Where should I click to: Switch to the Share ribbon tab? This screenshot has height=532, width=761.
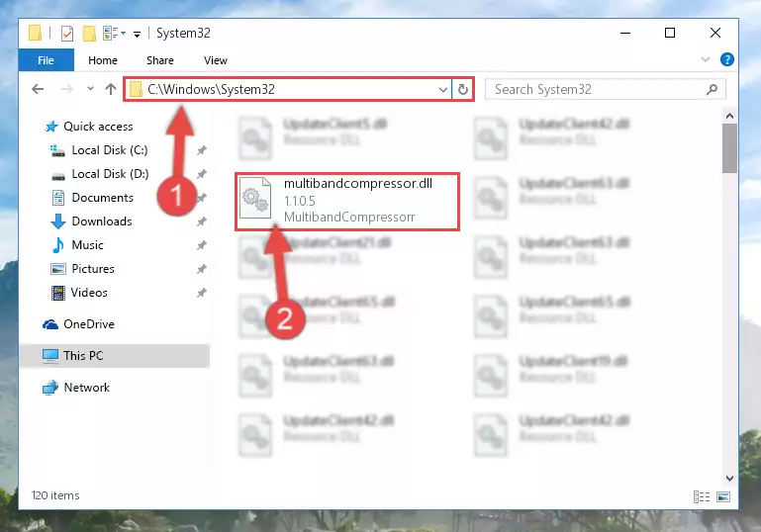tap(160, 60)
